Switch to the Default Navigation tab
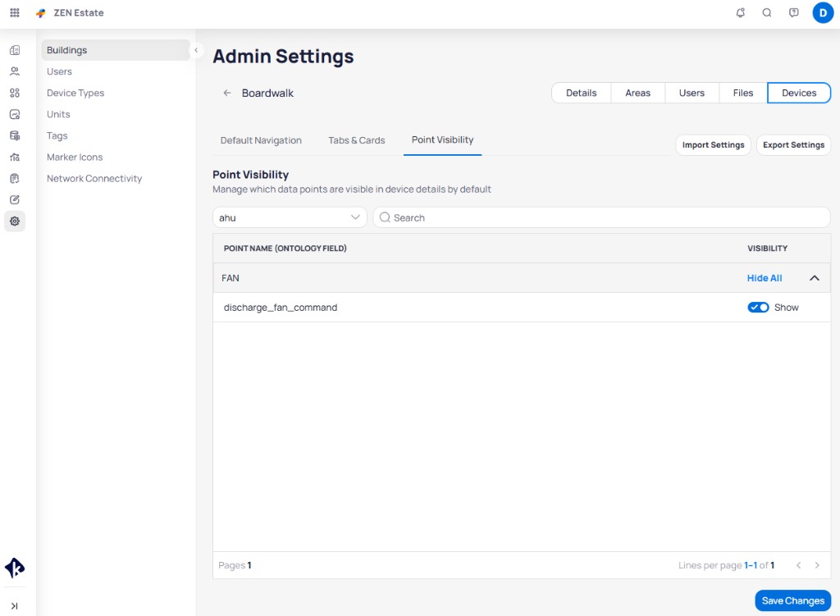This screenshot has width=840, height=616. point(261,139)
